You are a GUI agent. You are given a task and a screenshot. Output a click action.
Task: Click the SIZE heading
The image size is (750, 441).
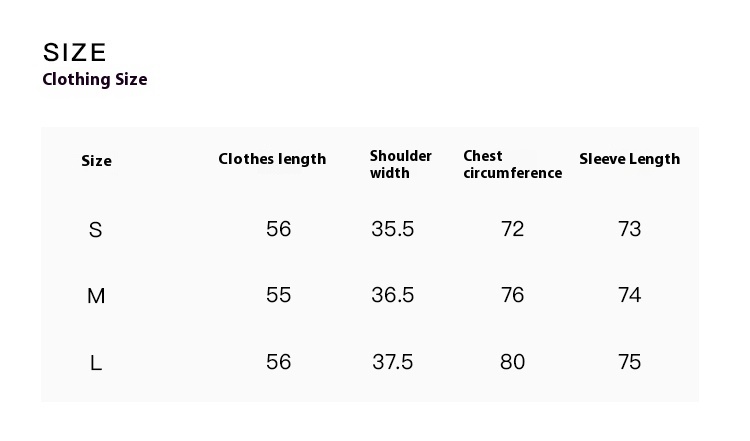pos(75,52)
